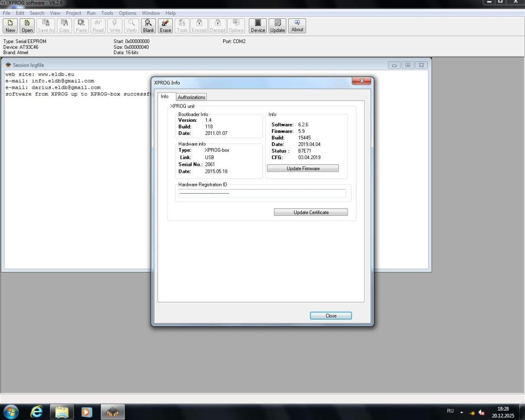
Task: Click the www.eldb.eu log line
Action: pyautogui.click(x=39, y=75)
